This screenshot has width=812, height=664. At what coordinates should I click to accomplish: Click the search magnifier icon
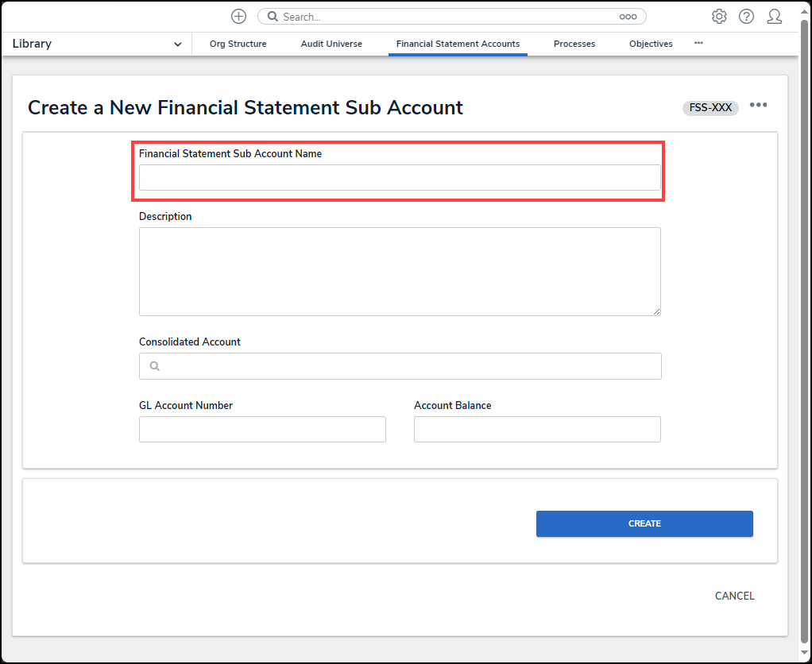273,17
